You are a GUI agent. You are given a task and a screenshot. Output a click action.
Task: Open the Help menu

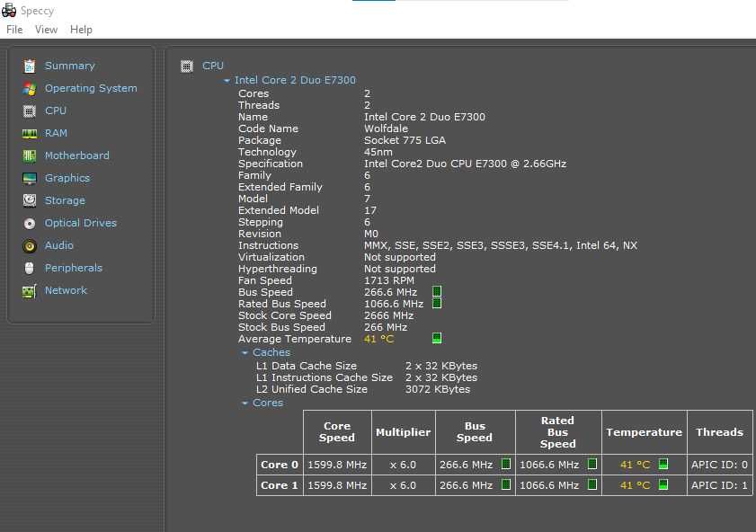81,30
